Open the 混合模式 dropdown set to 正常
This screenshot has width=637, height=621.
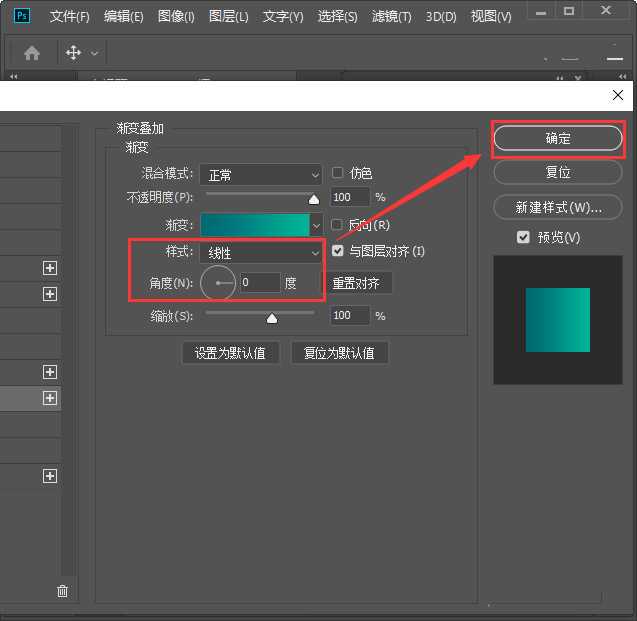pos(260,174)
